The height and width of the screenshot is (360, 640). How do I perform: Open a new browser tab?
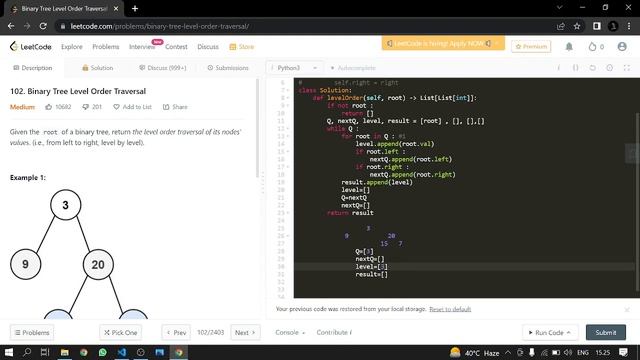[x=135, y=8]
